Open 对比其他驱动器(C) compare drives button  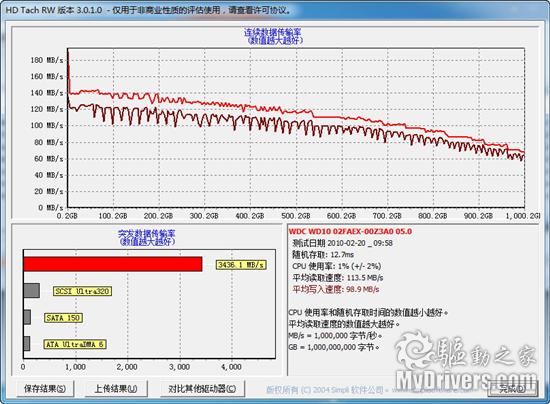point(202,389)
